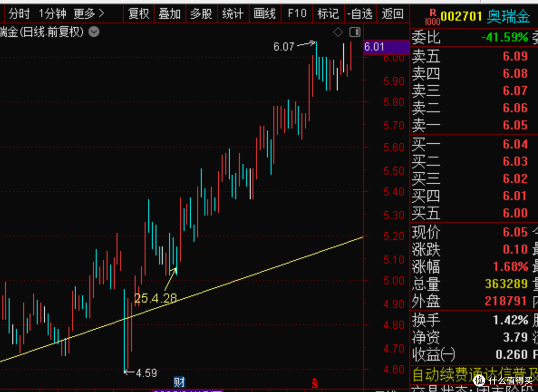
Task: Expand the 更多 period options
Action: click(x=89, y=14)
